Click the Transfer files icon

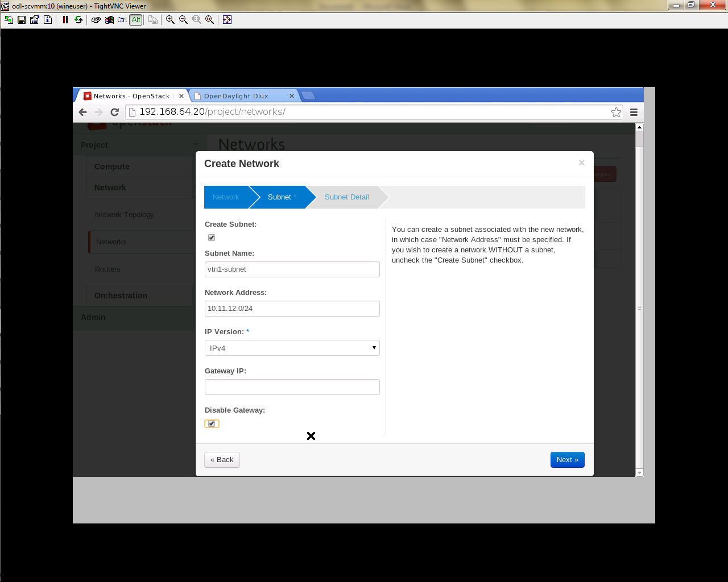[153, 20]
